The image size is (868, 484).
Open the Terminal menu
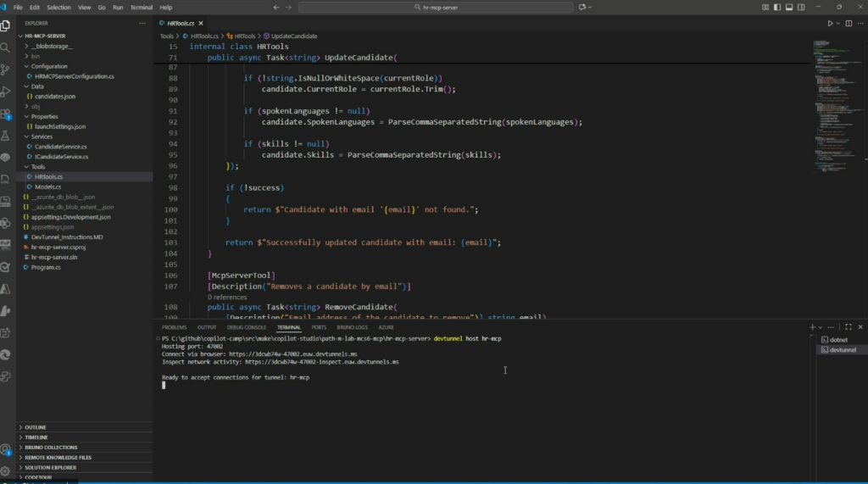coord(141,7)
